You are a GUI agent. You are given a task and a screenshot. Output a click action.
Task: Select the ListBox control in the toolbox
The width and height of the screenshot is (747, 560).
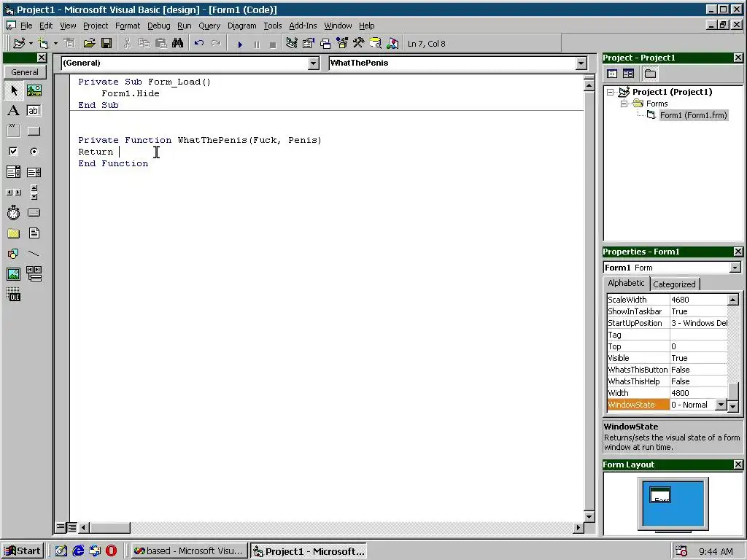pos(34,172)
